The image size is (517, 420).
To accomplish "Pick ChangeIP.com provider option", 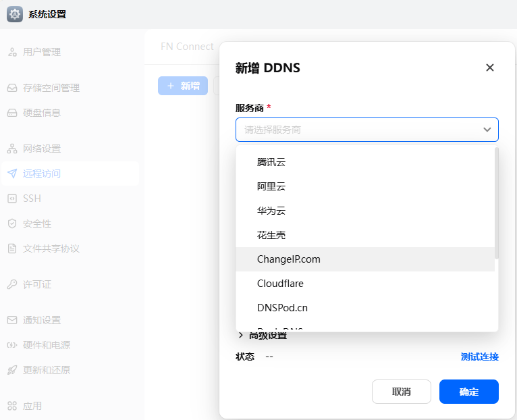I will (x=365, y=259).
